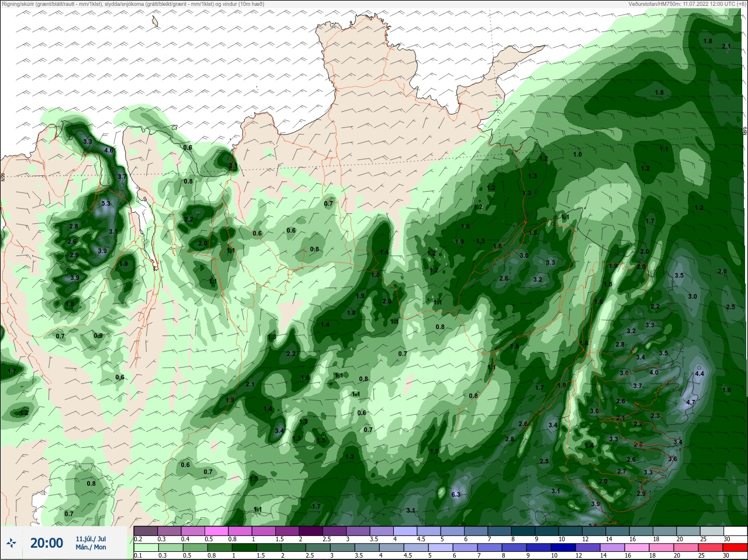Click the 4.4 precipitation value on the map
Screen dimensions: 748x560
tap(699, 374)
